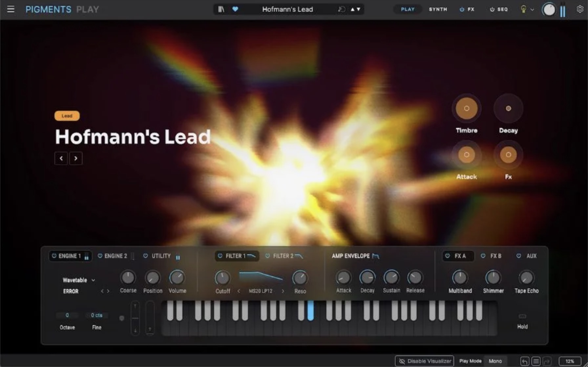Click the Fine tune cents field
The width and height of the screenshot is (588, 367).
coord(96,315)
